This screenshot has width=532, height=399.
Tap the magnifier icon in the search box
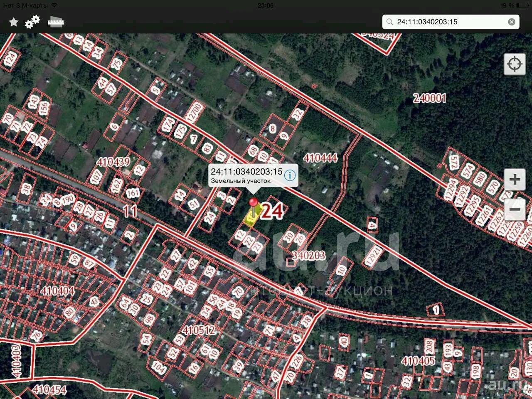pyautogui.click(x=389, y=22)
